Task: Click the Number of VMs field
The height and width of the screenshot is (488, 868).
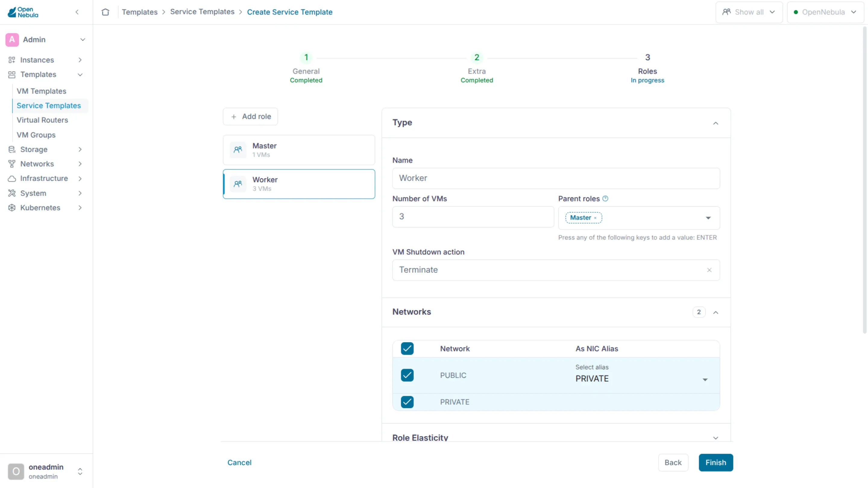Action: [473, 217]
